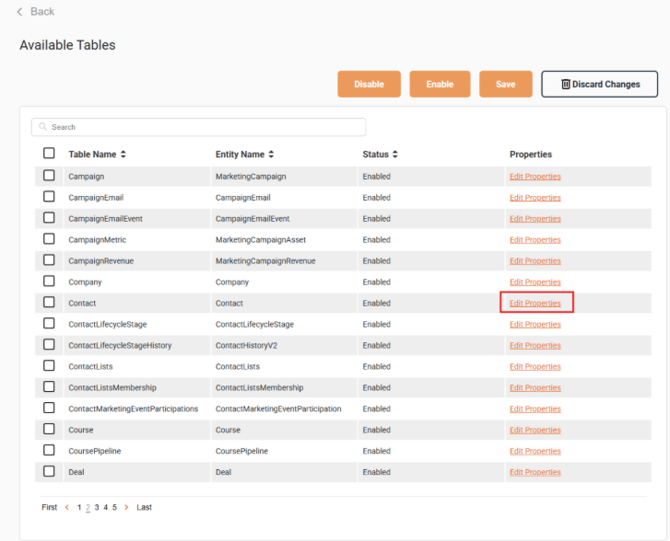Sort by Status column arrows

click(x=395, y=155)
